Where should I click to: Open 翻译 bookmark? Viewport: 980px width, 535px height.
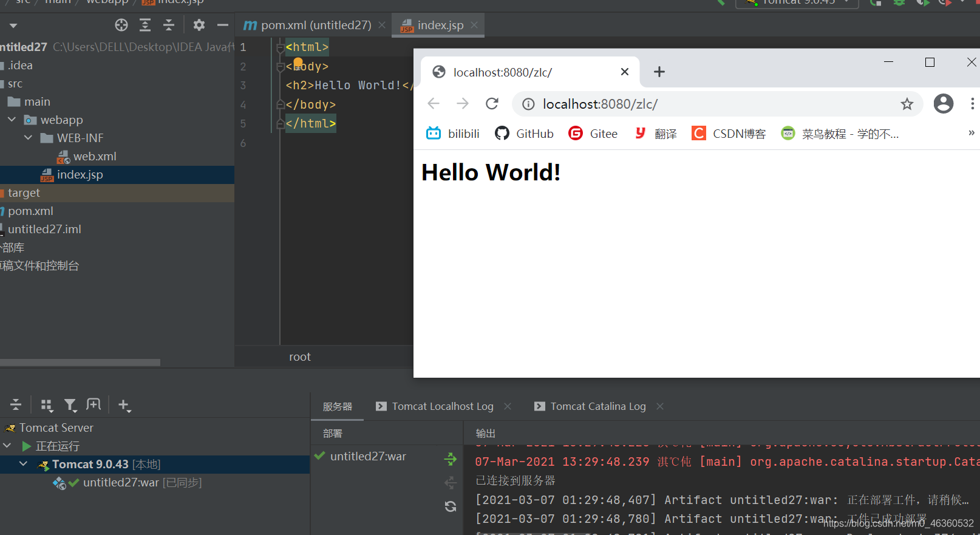pos(656,134)
